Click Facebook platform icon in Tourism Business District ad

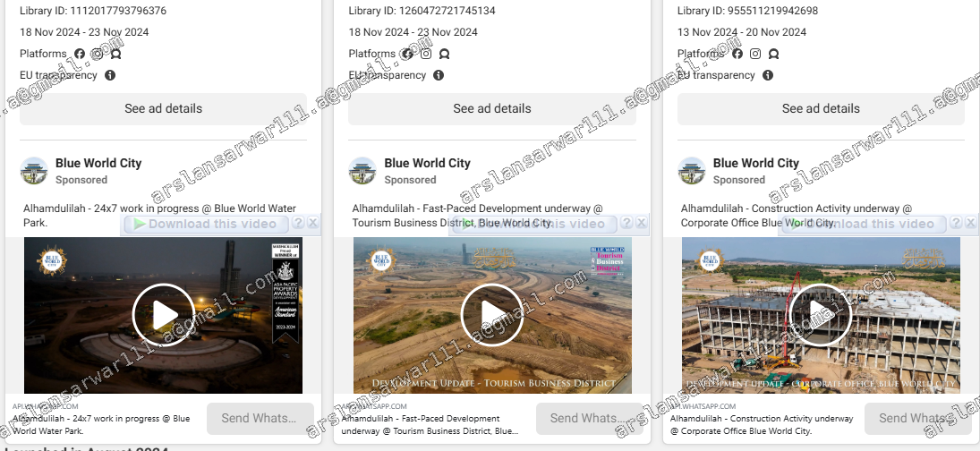pyautogui.click(x=407, y=54)
